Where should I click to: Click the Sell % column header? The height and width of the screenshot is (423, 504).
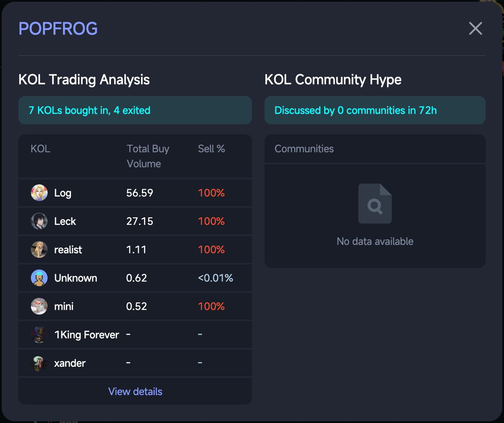(x=211, y=149)
